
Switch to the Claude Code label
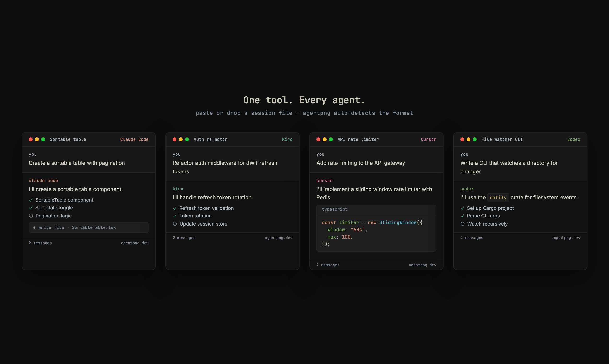coord(134,139)
